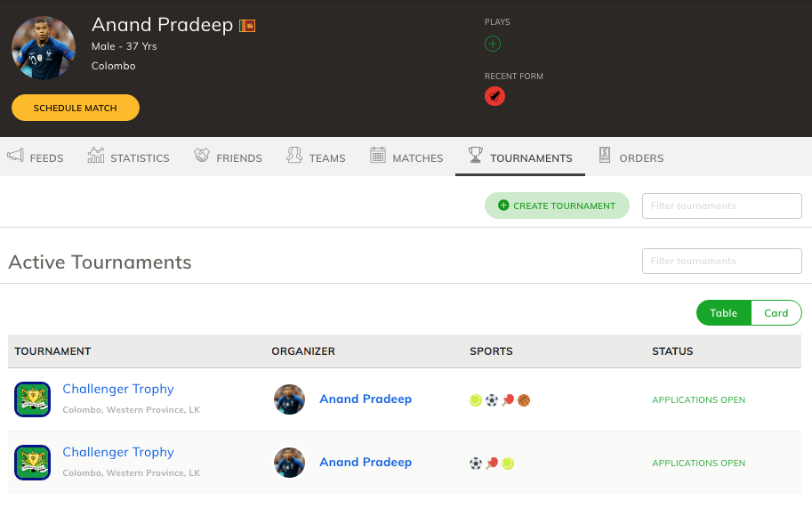
Task: Click organizer avatar in second tournament row
Action: coord(289,463)
